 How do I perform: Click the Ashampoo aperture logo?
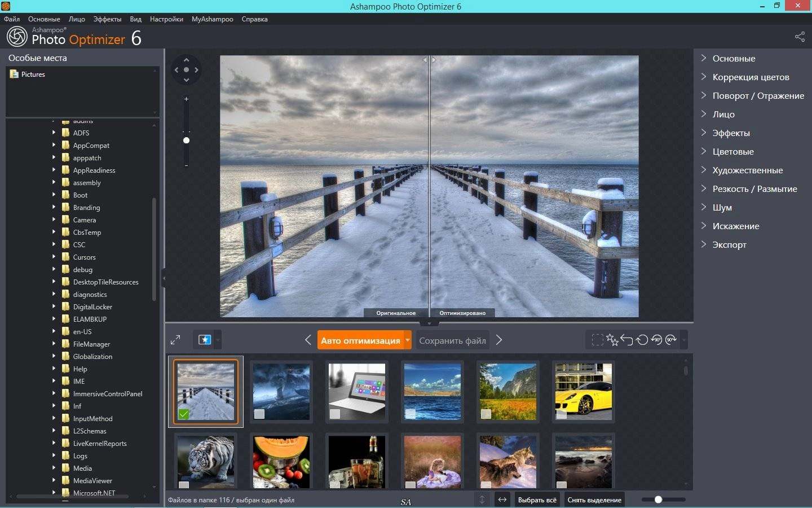pyautogui.click(x=17, y=37)
